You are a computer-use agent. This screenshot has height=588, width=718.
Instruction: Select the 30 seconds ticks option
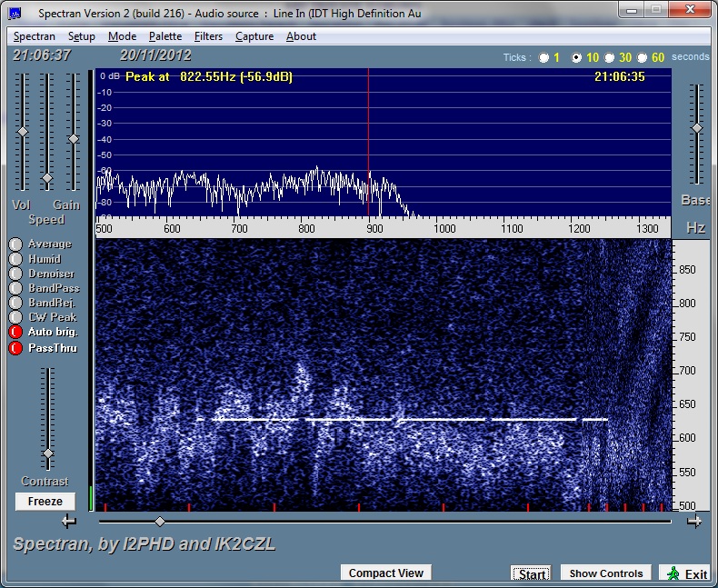(x=610, y=57)
